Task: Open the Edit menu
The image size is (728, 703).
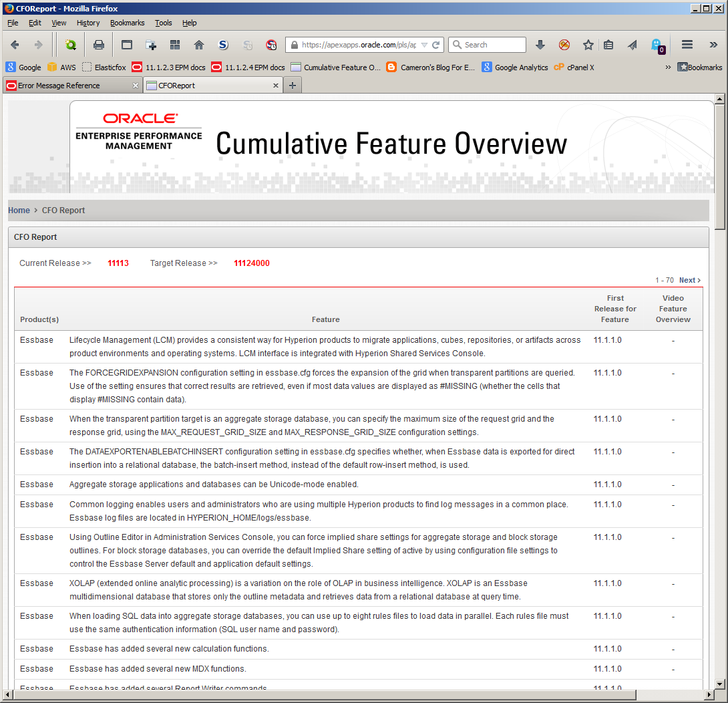Action: (x=35, y=23)
